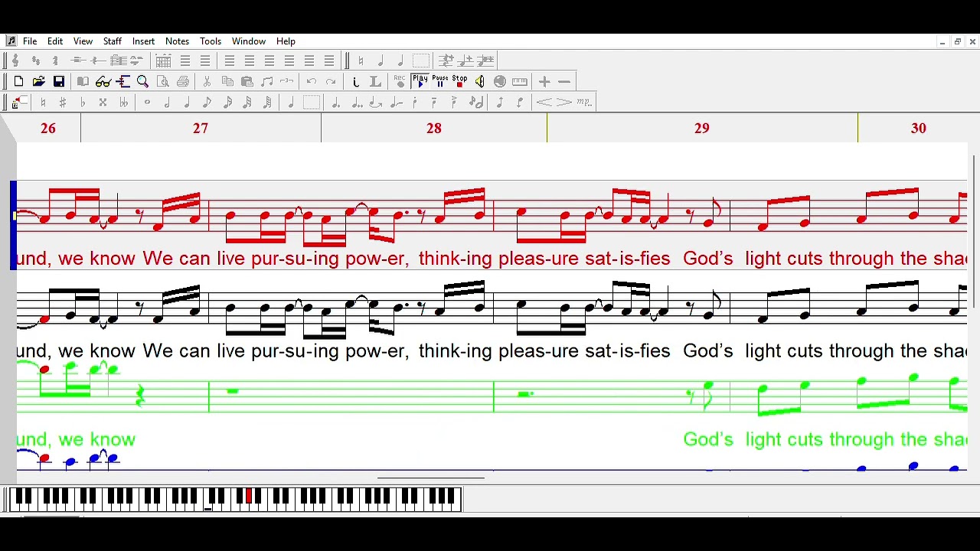Image resolution: width=980 pixels, height=551 pixels.
Task: Click the red highlighted piano key
Action: (249, 496)
